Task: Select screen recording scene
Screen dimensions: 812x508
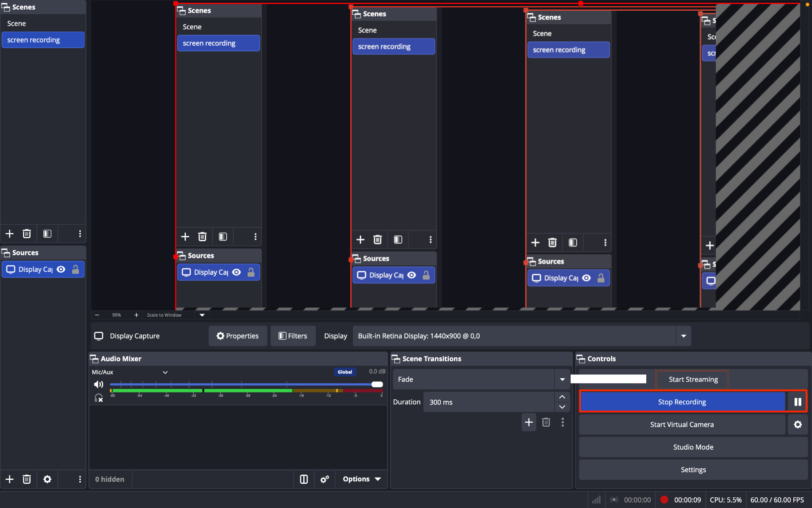Action: [43, 40]
